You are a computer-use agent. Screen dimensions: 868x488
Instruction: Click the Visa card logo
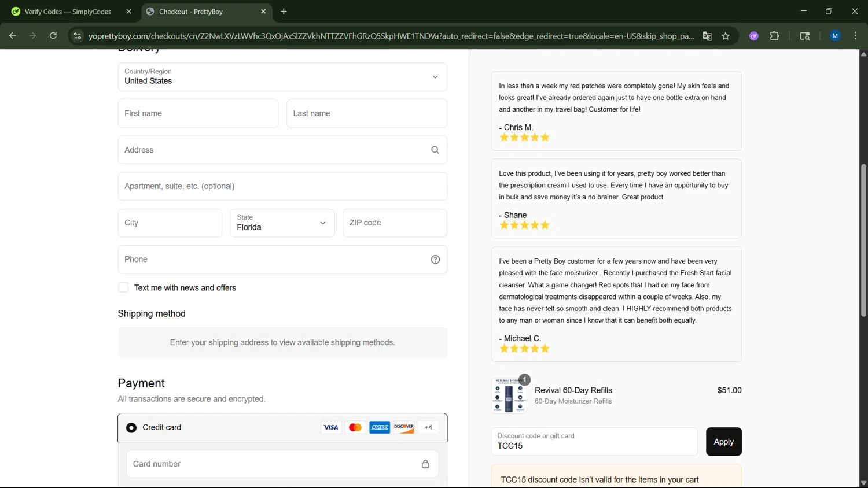tap(331, 427)
